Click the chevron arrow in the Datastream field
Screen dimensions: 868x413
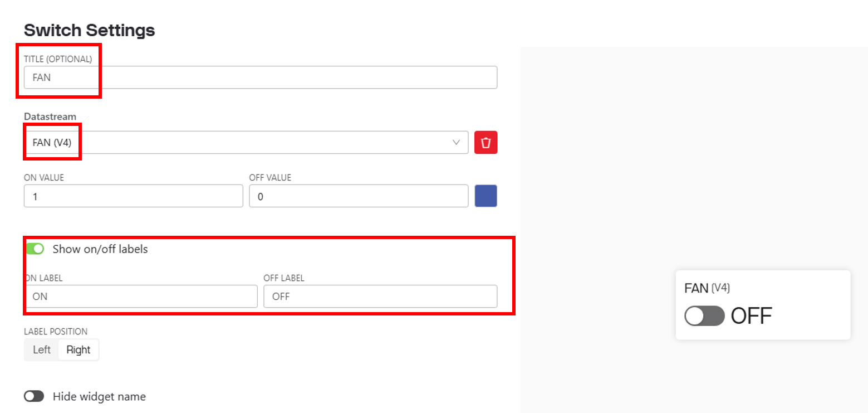457,143
